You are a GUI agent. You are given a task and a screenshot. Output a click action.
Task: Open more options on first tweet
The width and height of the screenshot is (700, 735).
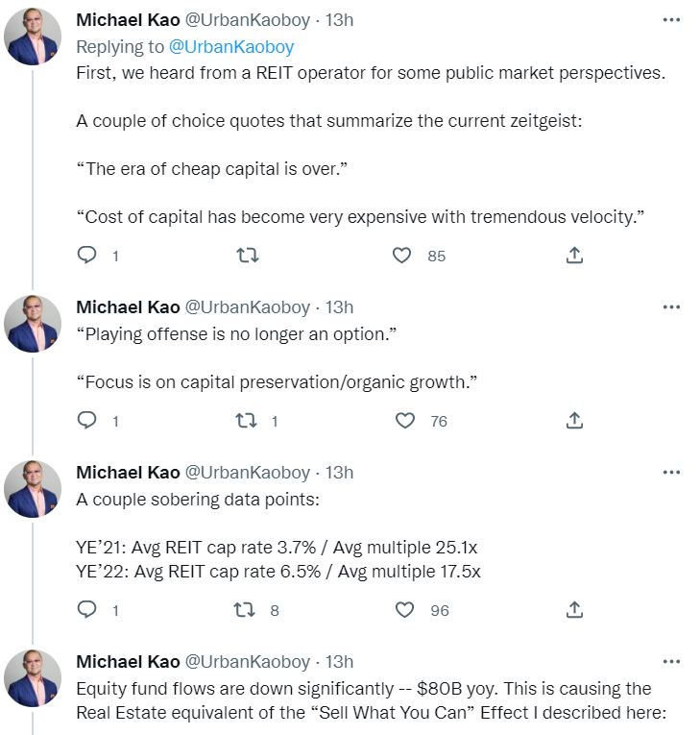(x=671, y=19)
